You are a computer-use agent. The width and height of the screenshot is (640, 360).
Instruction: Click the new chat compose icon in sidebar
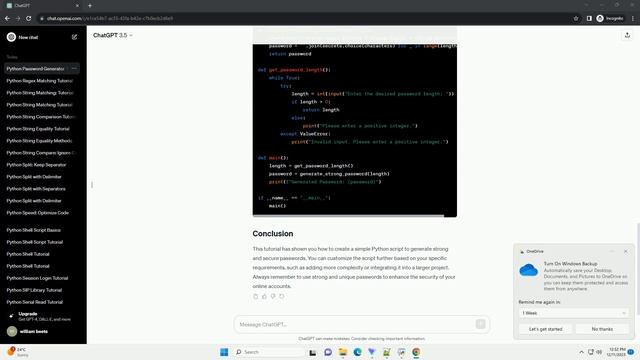click(x=74, y=37)
